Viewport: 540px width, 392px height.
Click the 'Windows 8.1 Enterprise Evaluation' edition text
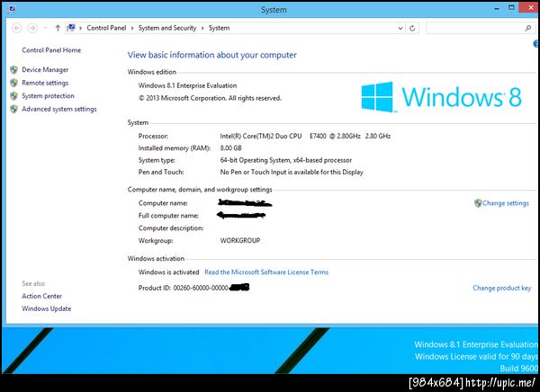click(188, 85)
